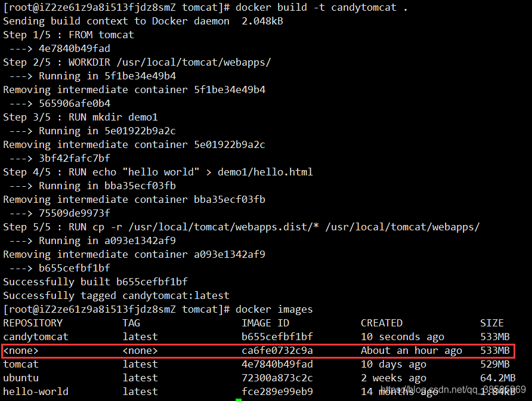The image size is (532, 401).
Task: Click image ID '4e7840b49fad' in tomcat row
Action: pyautogui.click(x=277, y=365)
